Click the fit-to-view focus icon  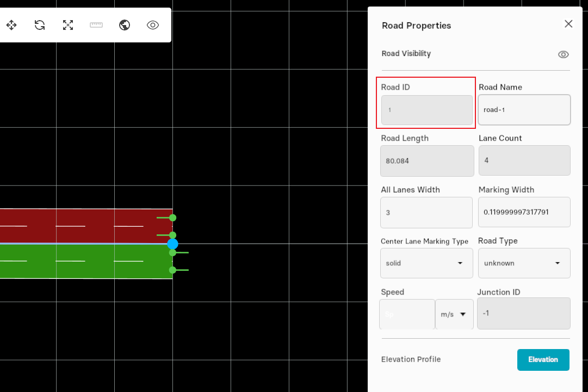(x=68, y=25)
